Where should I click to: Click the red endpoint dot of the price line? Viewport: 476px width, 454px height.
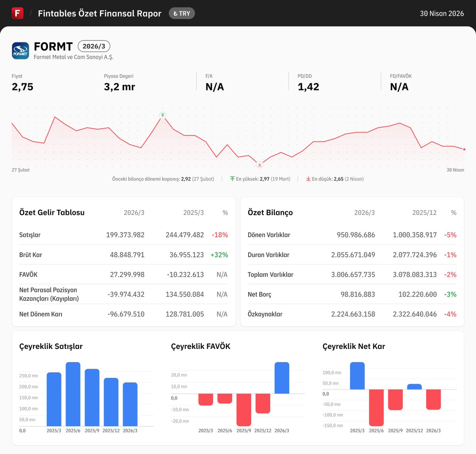(464, 149)
